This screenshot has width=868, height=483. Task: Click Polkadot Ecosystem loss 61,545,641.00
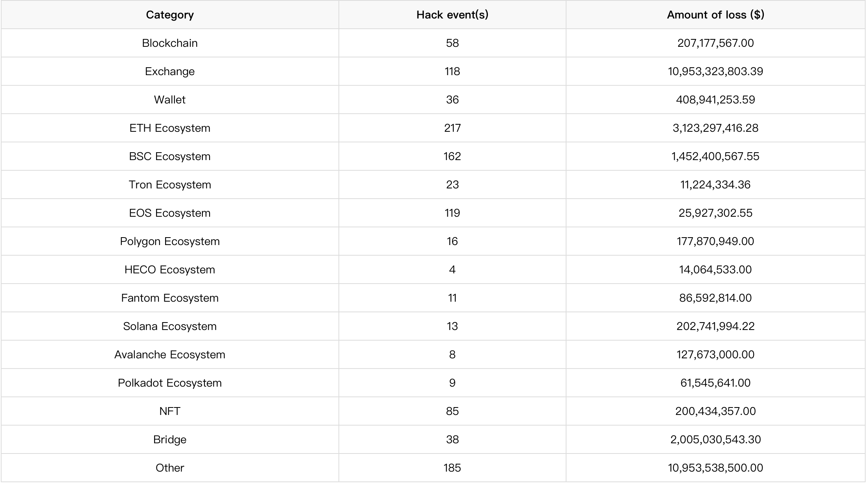pos(715,383)
